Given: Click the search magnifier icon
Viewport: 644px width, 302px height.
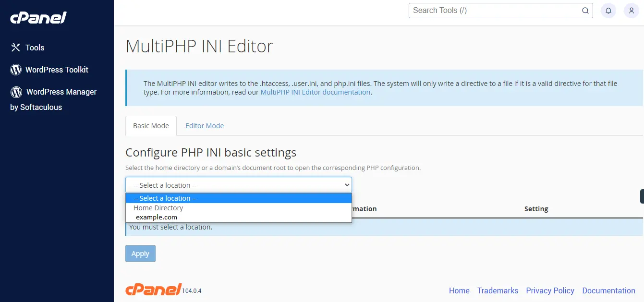Looking at the screenshot, I should [x=585, y=11].
